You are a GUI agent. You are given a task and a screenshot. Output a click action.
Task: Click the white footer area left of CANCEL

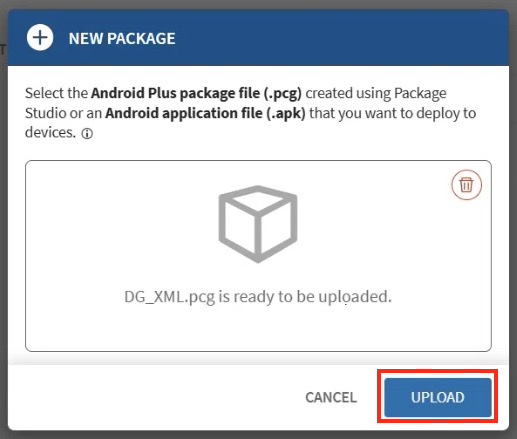150,397
